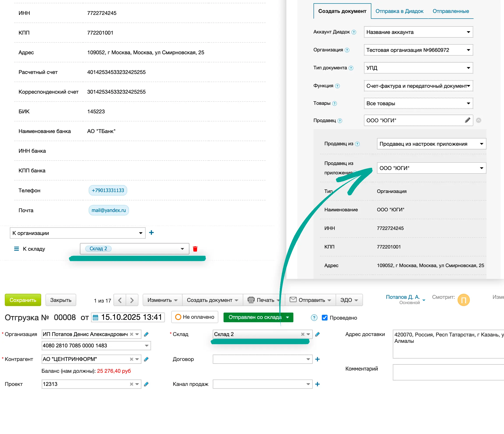Click the Не оплачено payment status toggle

click(195, 317)
